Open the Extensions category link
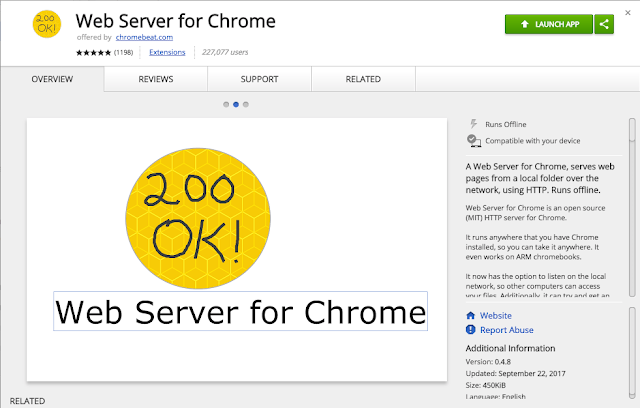Viewport: 640px width, 408px height. (167, 52)
